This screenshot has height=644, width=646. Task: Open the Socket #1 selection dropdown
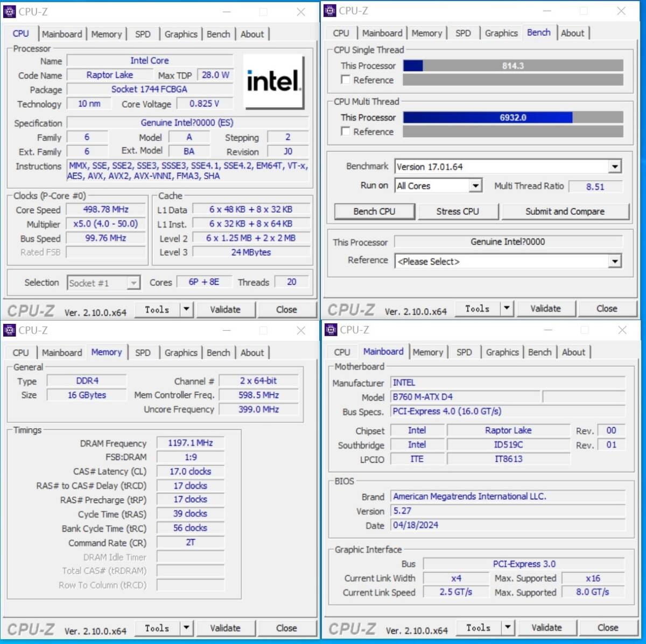(x=133, y=283)
